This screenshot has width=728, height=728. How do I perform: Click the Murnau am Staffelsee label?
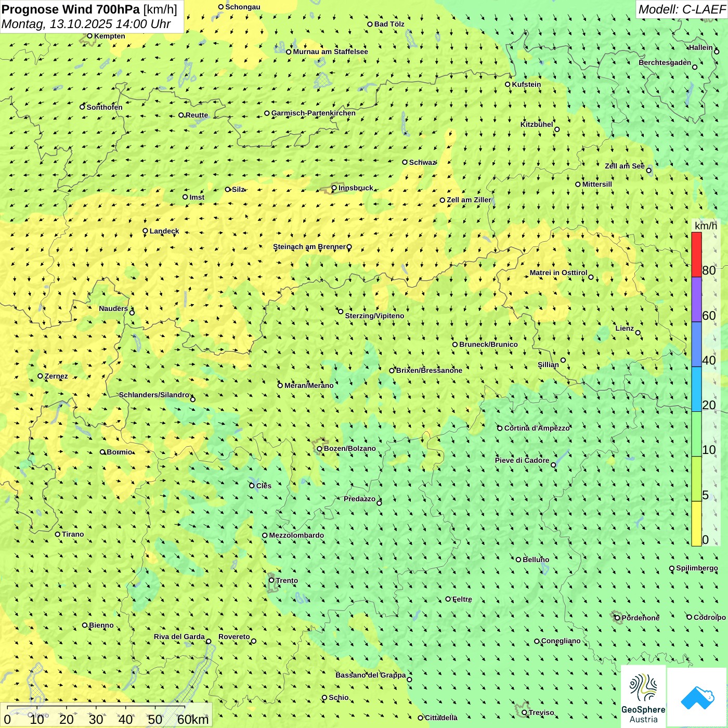click(x=331, y=51)
